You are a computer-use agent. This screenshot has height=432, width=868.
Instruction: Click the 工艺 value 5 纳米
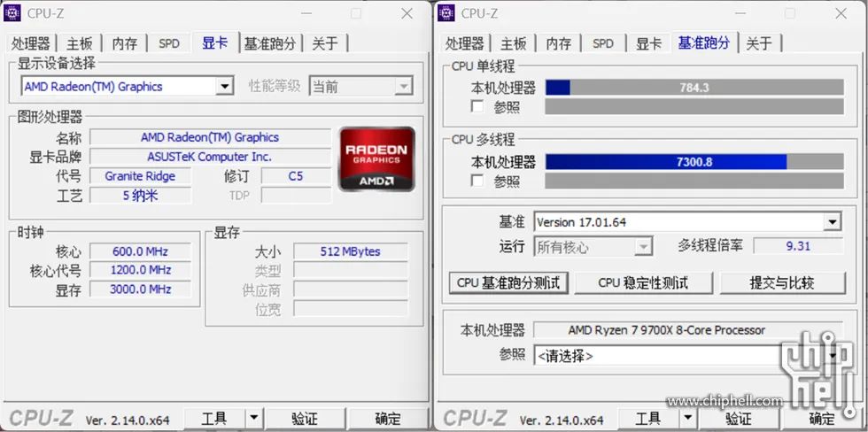140,196
